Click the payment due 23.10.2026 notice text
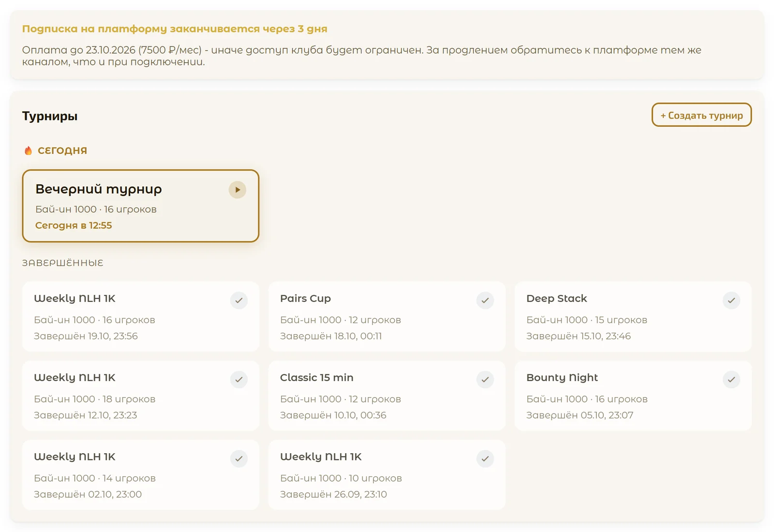Screen dimensions: 774x532 pos(362,56)
